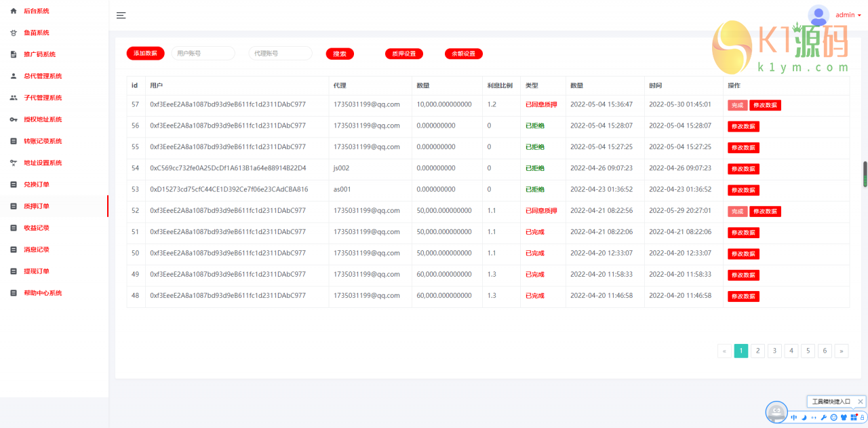Open 提现订单 in the sidebar
This screenshot has height=428, width=868.
click(x=37, y=271)
